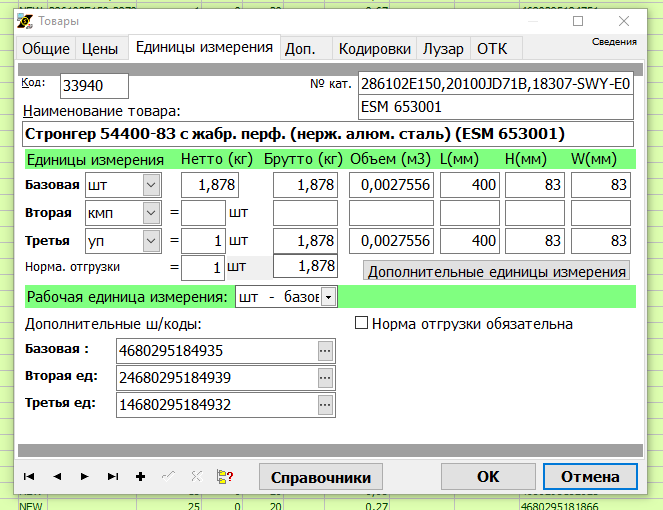Click Базовая W(мм) field 83
This screenshot has width=663, height=510.
[x=601, y=185]
